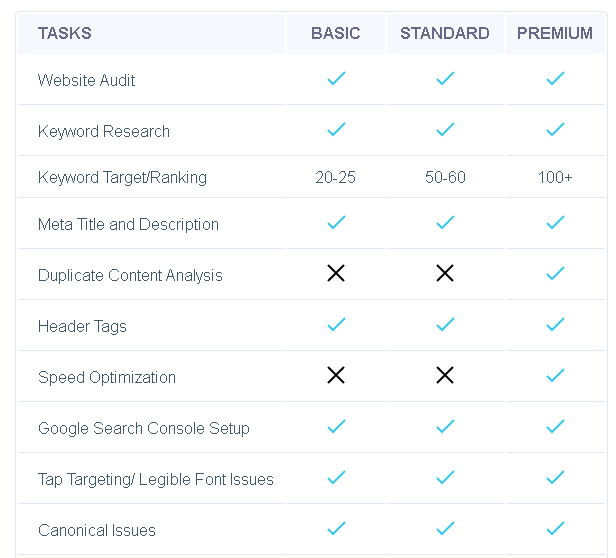Click the Google Search Console Setup label
The image size is (616, 558).
(x=144, y=428)
